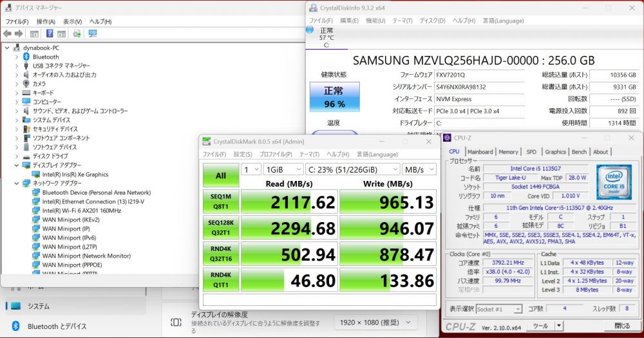Click the RND4K Q1T1 read result bar 46.80
The height and width of the screenshot is (338, 644).
(x=289, y=279)
